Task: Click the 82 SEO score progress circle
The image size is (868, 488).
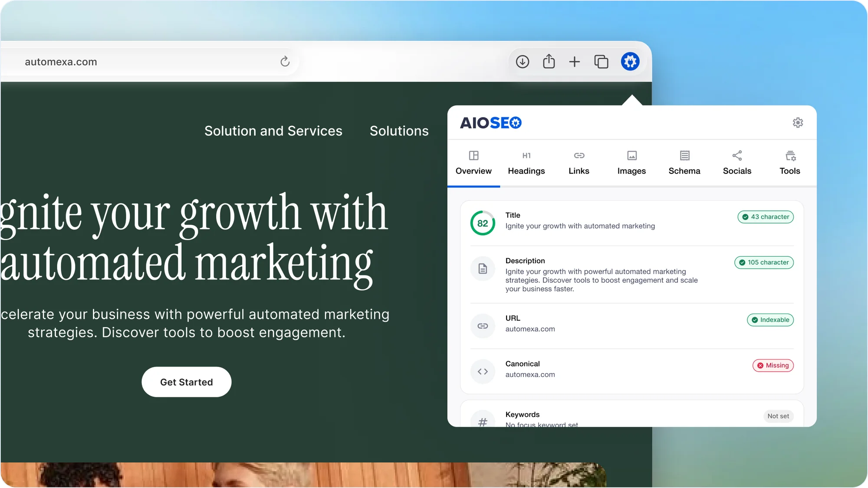Action: [482, 223]
